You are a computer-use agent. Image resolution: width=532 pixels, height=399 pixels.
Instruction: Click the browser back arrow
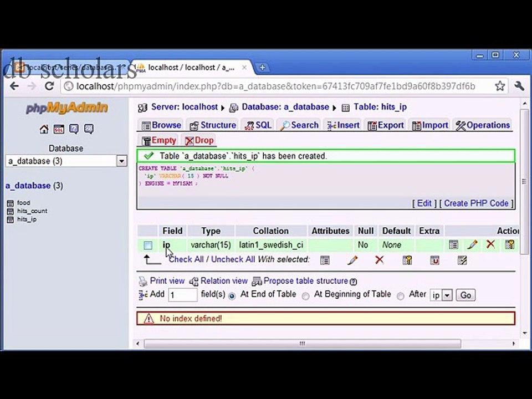point(14,86)
